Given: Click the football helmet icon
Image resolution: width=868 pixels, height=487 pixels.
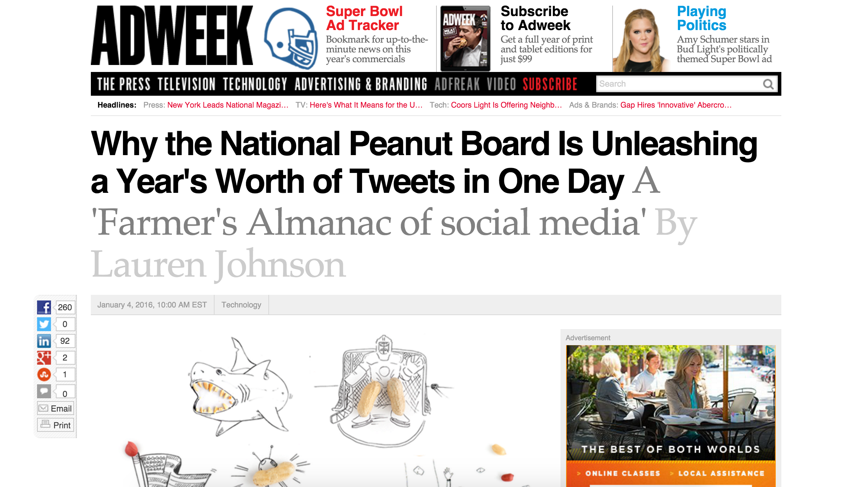Looking at the screenshot, I should tap(291, 38).
